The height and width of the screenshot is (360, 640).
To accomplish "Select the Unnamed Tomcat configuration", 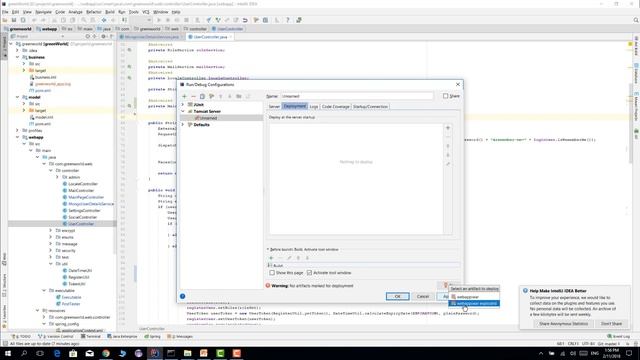I will (x=222, y=118).
